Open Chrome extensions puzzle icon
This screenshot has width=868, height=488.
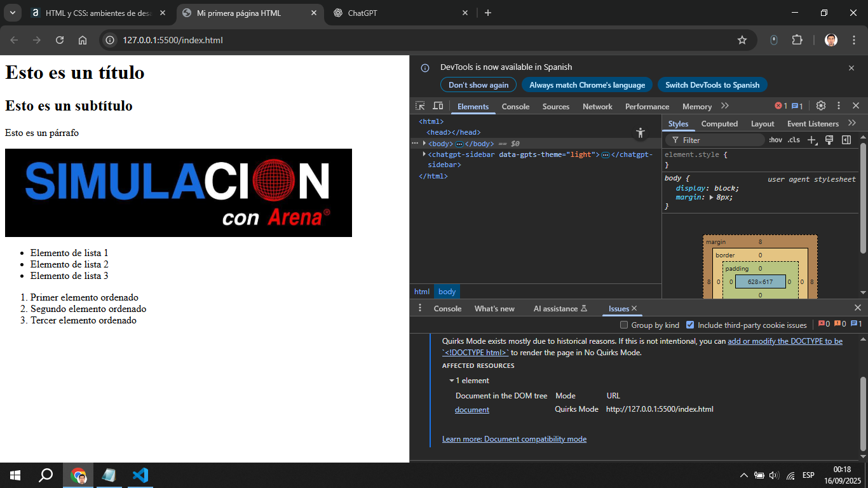tap(797, 40)
